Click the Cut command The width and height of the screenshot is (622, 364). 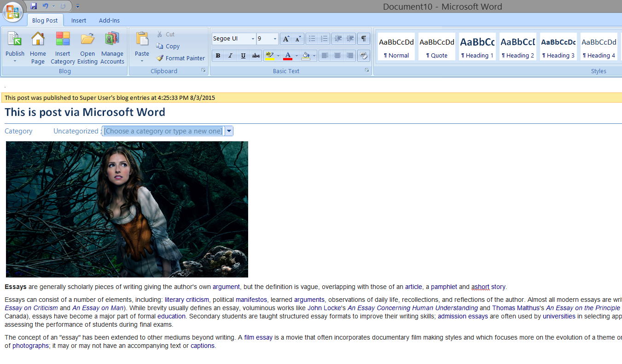(x=165, y=34)
